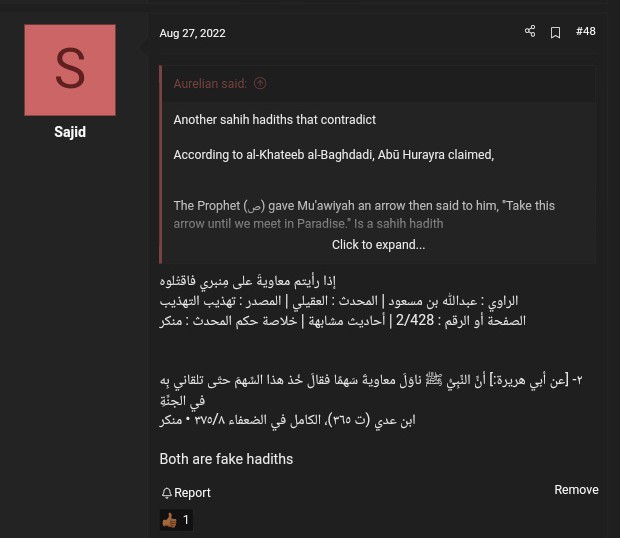
Task: Click the quoted line mentioning al-Khateeb al-Baghdadi
Action: pos(333,155)
